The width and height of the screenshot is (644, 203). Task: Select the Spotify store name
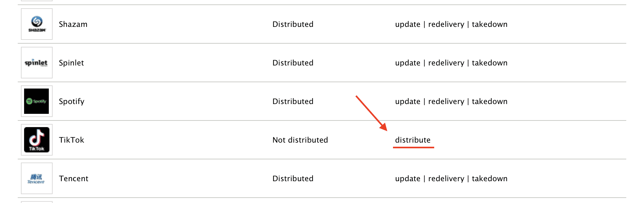(x=72, y=101)
